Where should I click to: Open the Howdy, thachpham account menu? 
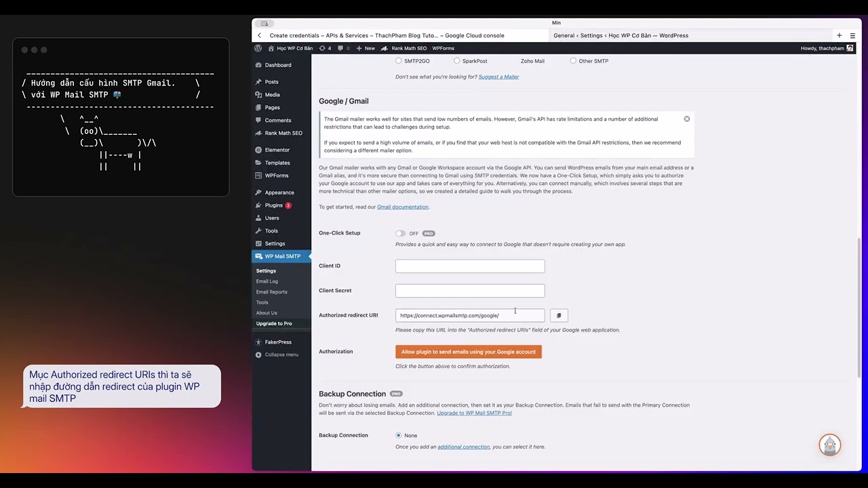coord(827,48)
